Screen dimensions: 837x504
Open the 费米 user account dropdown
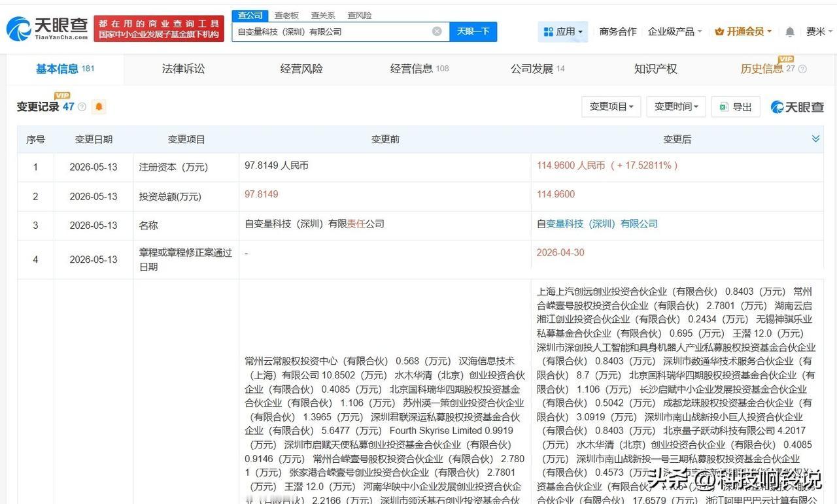coord(820,31)
